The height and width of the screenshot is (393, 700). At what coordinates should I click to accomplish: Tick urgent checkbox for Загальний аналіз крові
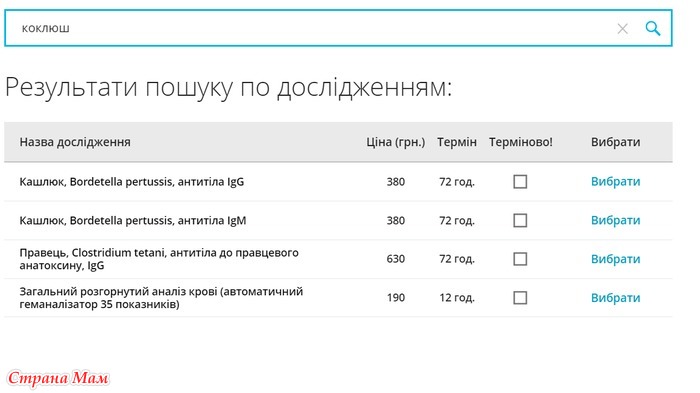point(520,298)
